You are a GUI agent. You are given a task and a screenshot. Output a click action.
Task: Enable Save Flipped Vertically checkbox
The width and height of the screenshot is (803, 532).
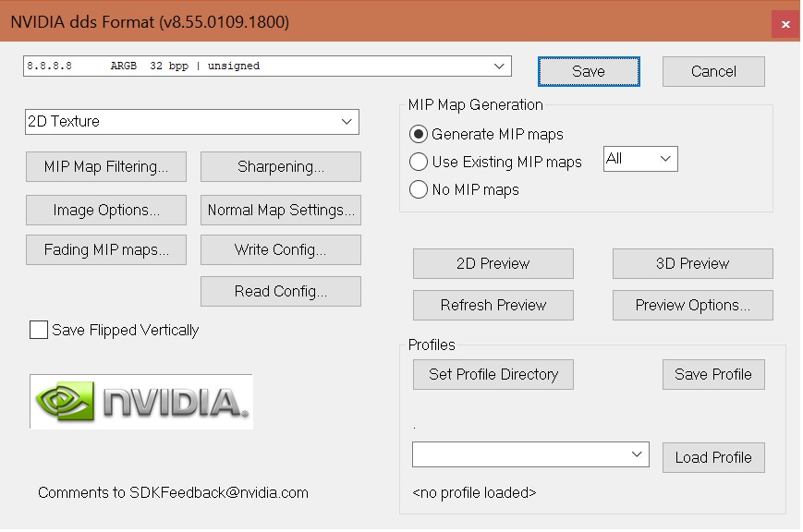(39, 330)
